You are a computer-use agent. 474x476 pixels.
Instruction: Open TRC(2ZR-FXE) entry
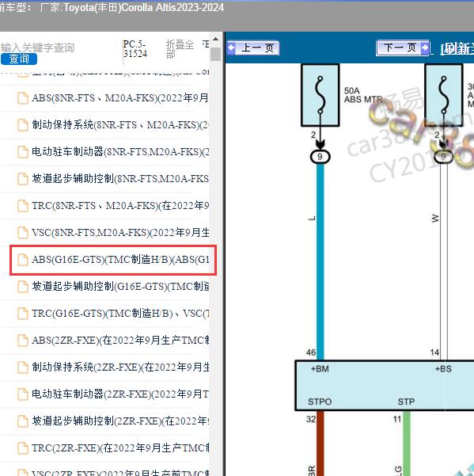click(x=120, y=447)
